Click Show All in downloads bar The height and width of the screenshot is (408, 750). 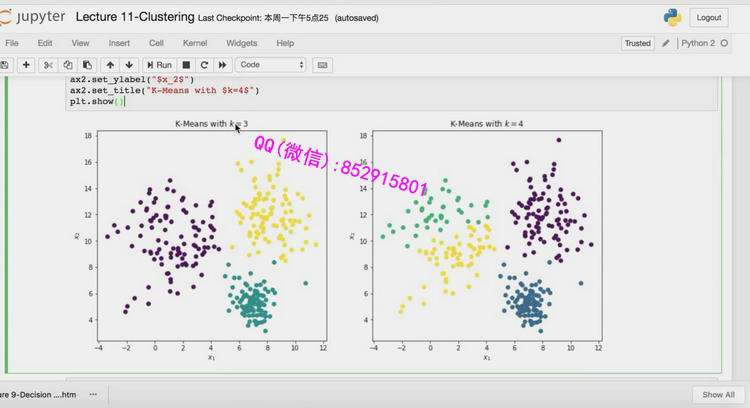[719, 395]
